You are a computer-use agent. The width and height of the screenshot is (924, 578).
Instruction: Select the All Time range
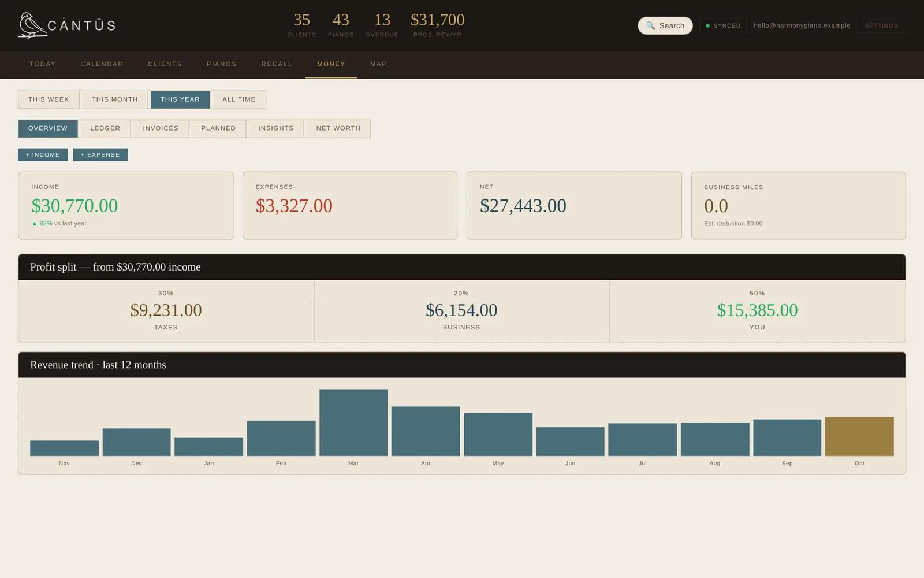[x=239, y=99]
